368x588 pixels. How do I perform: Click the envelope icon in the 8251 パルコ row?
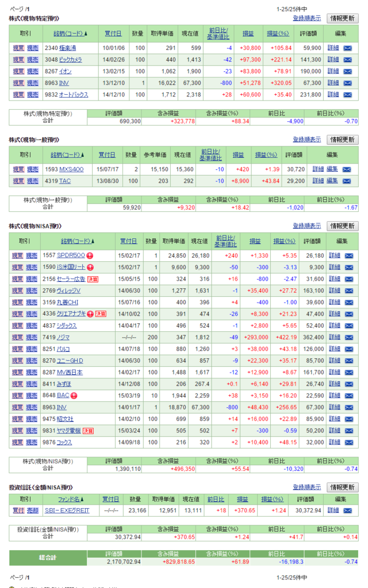point(349,349)
